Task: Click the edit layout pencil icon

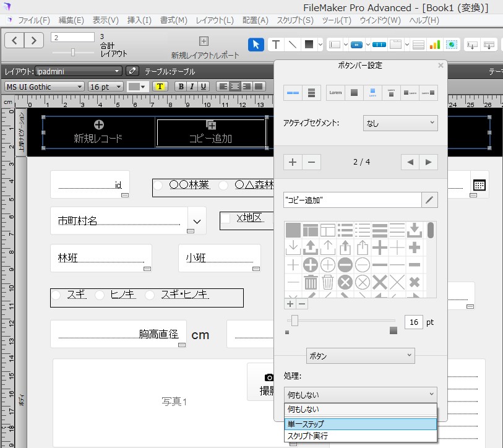Action: [x=132, y=71]
